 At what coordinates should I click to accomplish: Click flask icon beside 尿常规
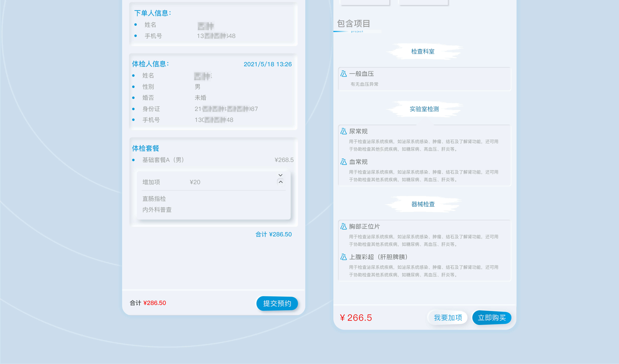coord(343,131)
